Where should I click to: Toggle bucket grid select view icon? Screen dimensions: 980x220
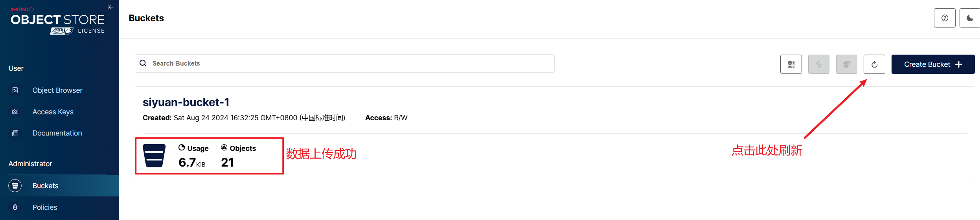[x=791, y=64]
